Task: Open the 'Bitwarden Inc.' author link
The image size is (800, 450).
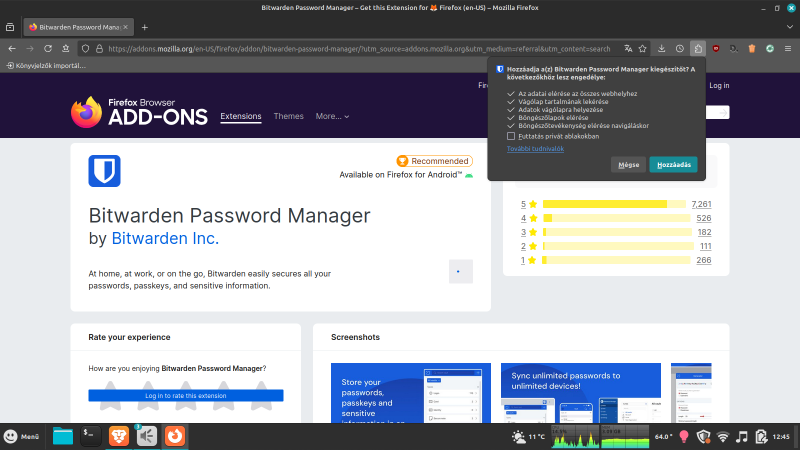Action: click(165, 238)
